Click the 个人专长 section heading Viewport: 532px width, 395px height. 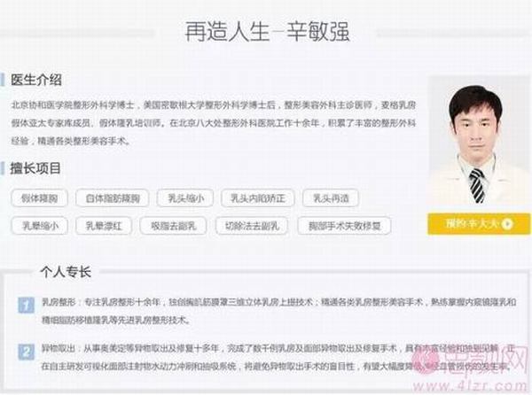click(66, 272)
